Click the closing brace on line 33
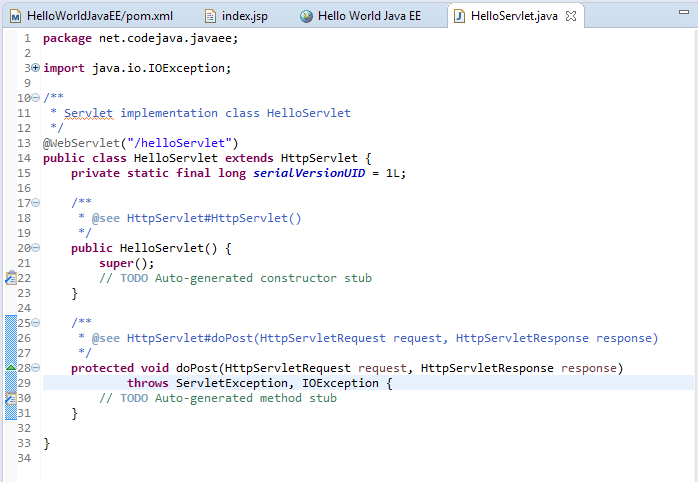 (46, 443)
